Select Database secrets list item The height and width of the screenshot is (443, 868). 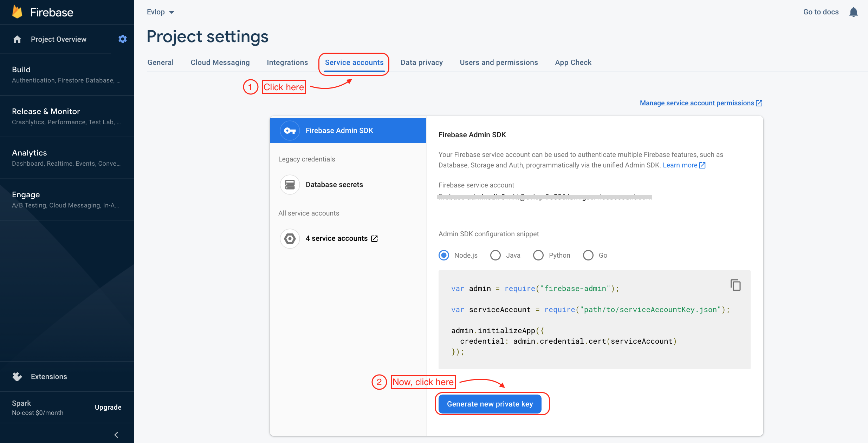coord(348,185)
